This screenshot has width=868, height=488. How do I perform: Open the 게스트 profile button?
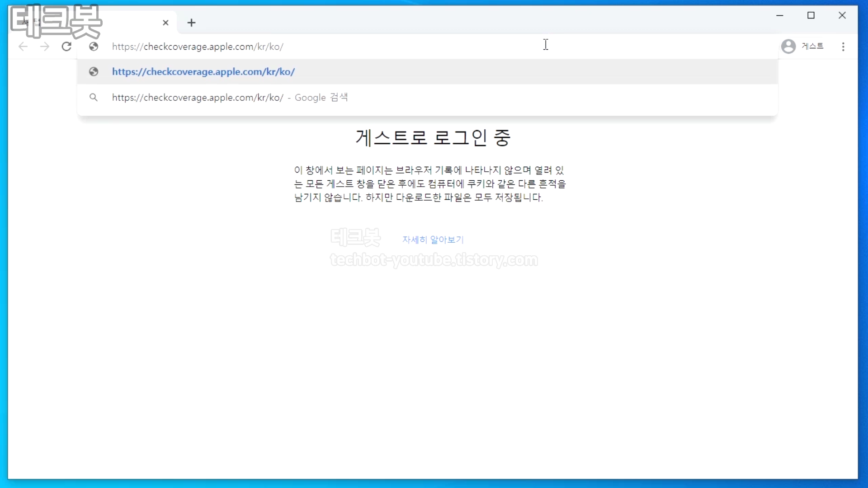(803, 47)
